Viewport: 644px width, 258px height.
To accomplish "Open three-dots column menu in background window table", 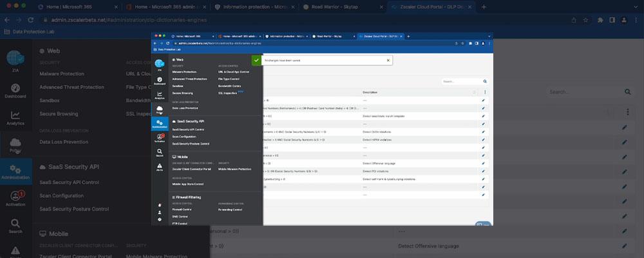I will click(x=627, y=112).
